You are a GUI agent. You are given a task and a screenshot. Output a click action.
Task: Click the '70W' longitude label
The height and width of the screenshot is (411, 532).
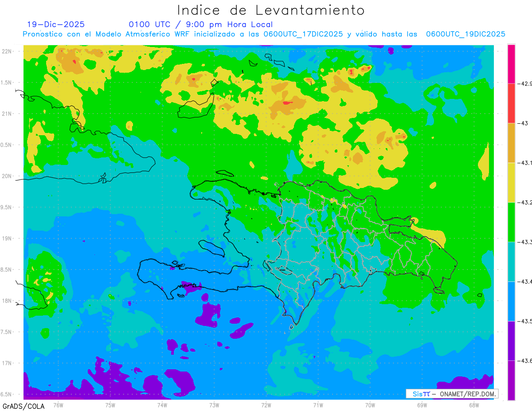pos(370,405)
